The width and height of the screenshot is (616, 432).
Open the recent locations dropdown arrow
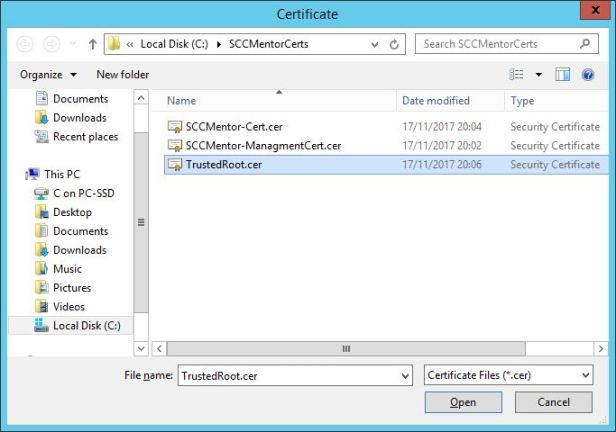pyautogui.click(x=72, y=44)
